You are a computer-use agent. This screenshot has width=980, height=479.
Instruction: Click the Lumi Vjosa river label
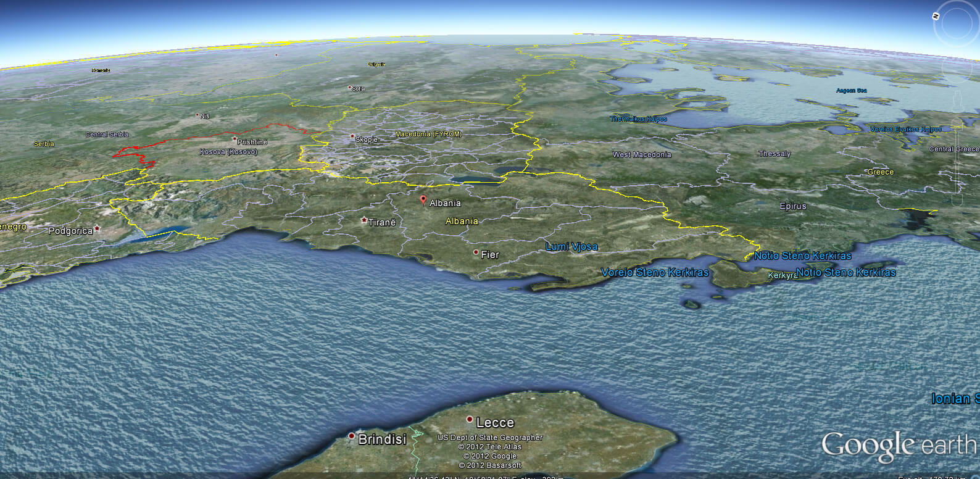click(571, 247)
